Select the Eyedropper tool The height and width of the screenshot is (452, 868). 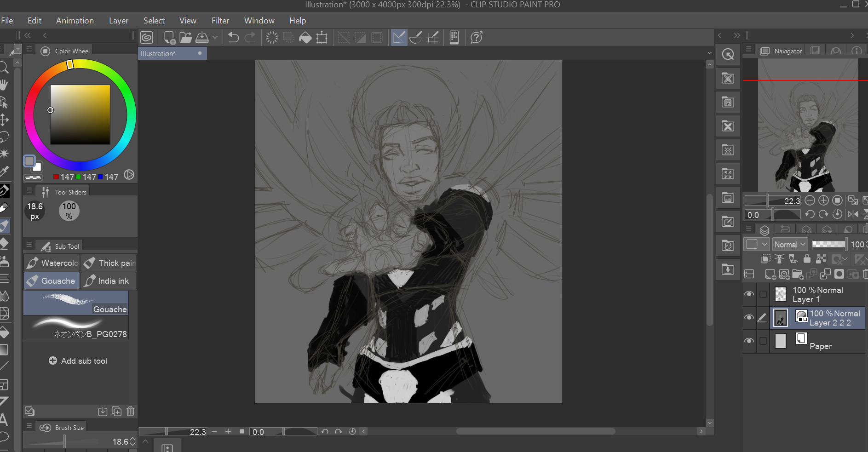click(4, 172)
